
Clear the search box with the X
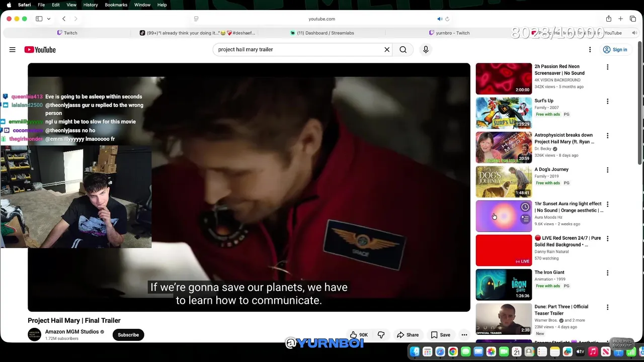click(x=387, y=50)
